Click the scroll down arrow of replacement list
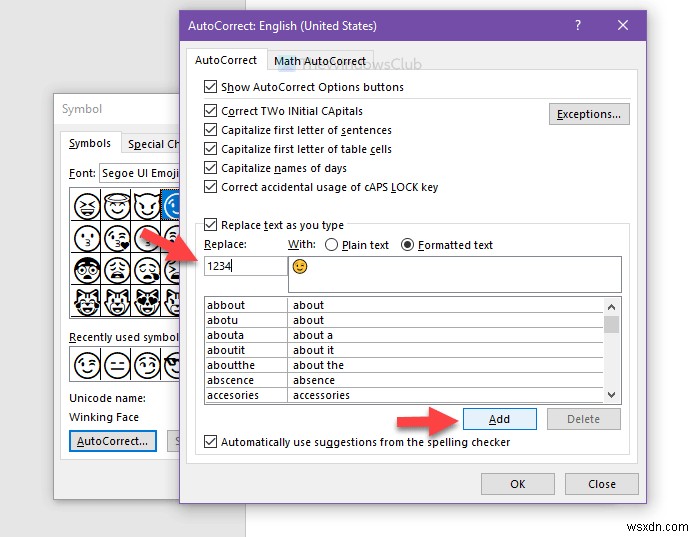 [x=612, y=395]
